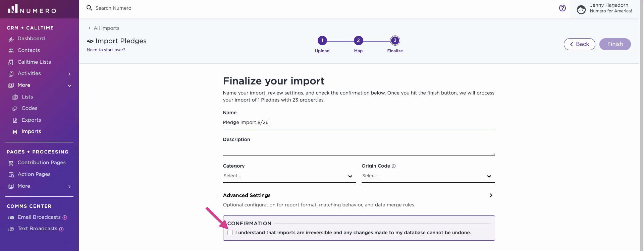Click the Description text field
Image resolution: width=644 pixels, height=251 pixels.
click(x=359, y=150)
